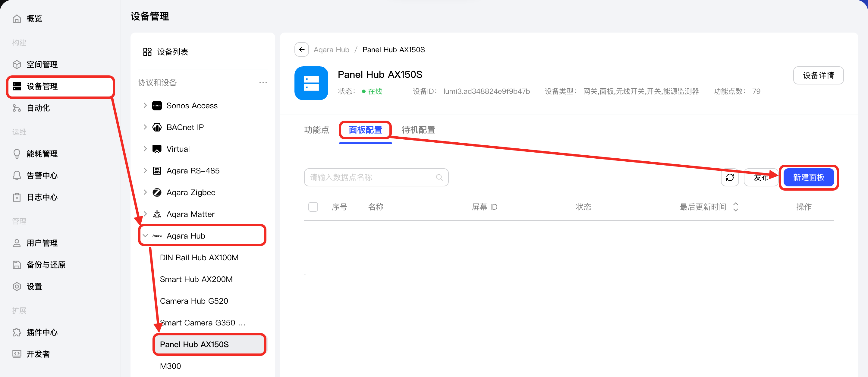Click the blue Panel Hub device icon

311,83
